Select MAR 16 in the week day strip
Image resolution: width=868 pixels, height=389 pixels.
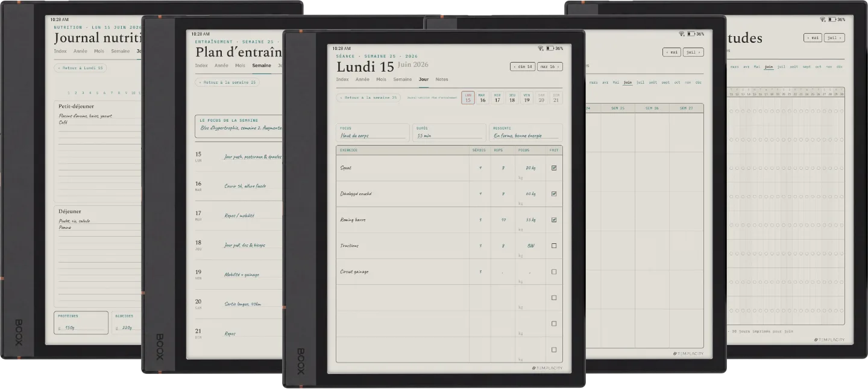tap(482, 98)
